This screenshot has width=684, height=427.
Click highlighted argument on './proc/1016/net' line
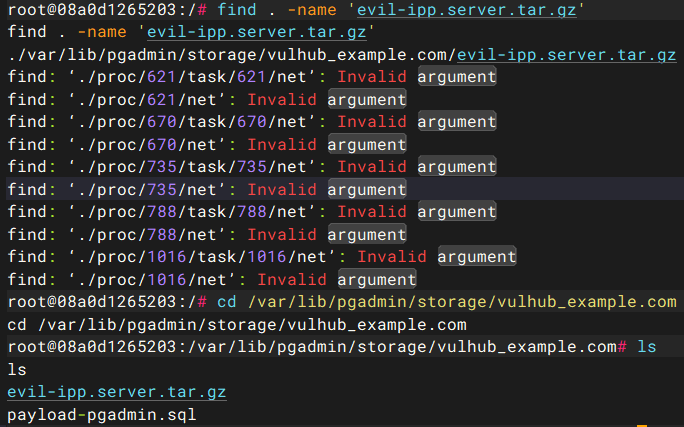[377, 280]
